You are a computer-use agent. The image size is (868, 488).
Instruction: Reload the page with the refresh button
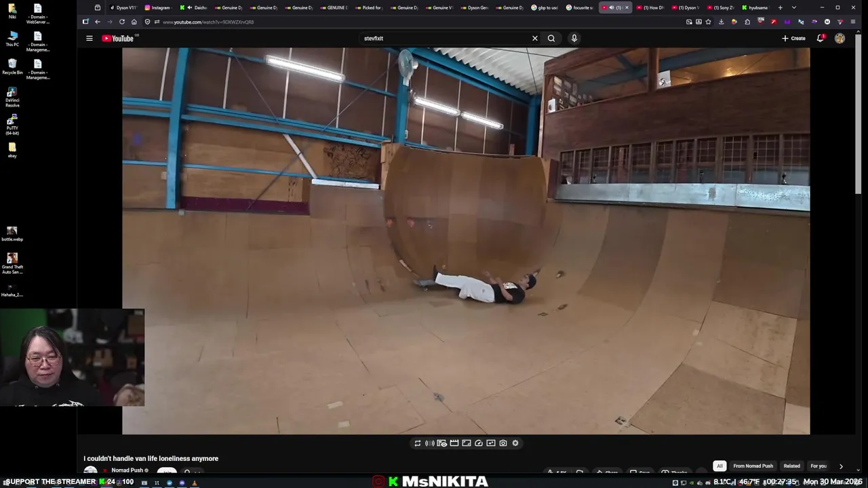(x=122, y=22)
